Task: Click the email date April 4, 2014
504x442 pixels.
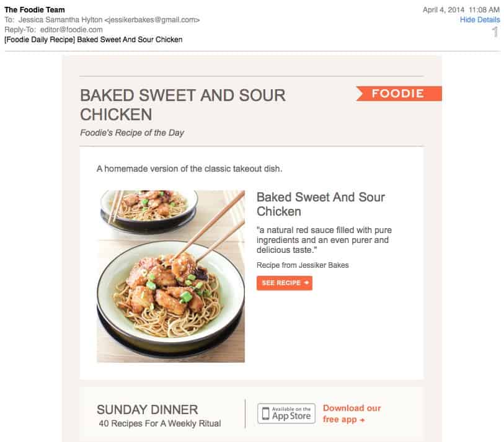Action: (x=444, y=10)
